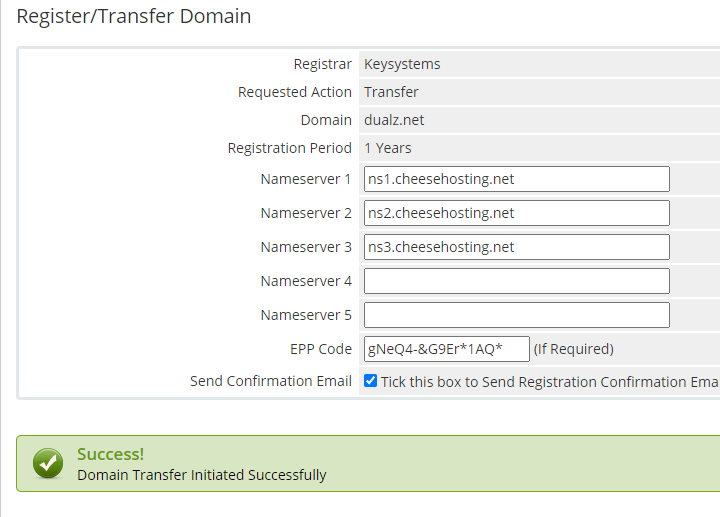
Task: Click the dualz.net domain name
Action: click(394, 120)
